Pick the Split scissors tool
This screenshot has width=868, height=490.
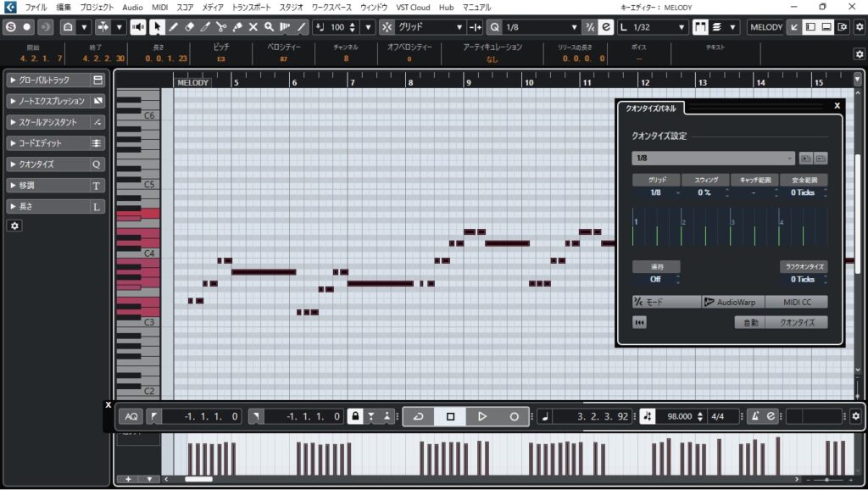pos(221,27)
